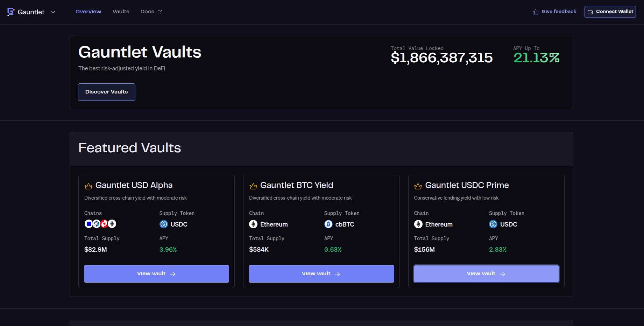Open the Docs external link
The width and height of the screenshot is (644, 326).
[x=151, y=12]
